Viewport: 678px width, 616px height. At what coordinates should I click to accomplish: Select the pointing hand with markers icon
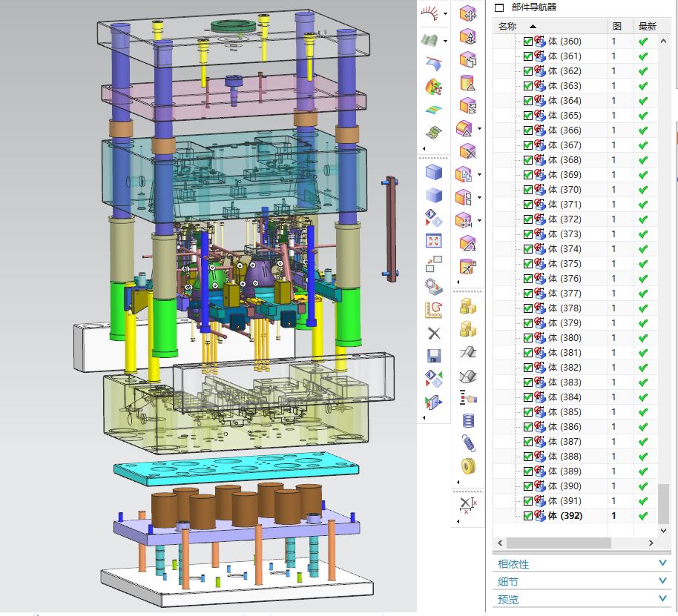point(468,397)
